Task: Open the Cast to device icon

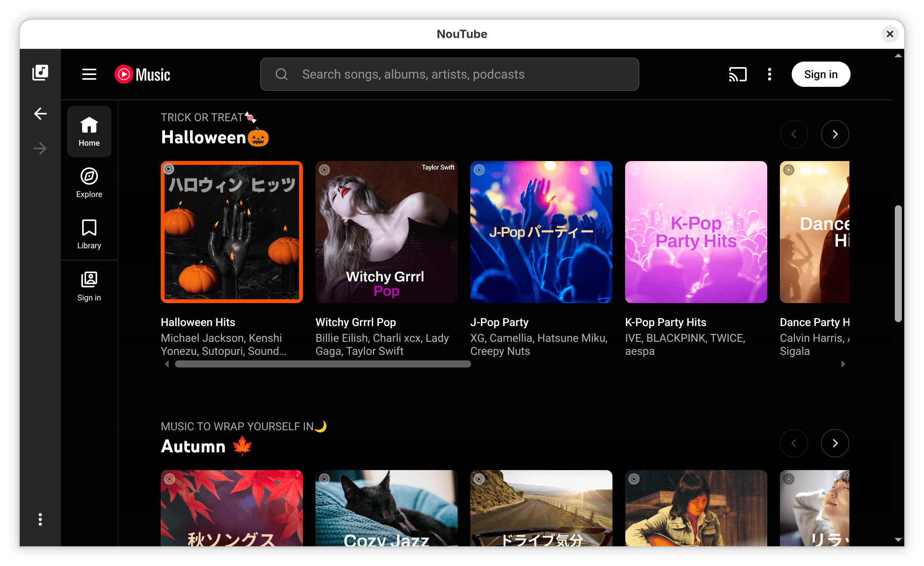Action: [738, 74]
